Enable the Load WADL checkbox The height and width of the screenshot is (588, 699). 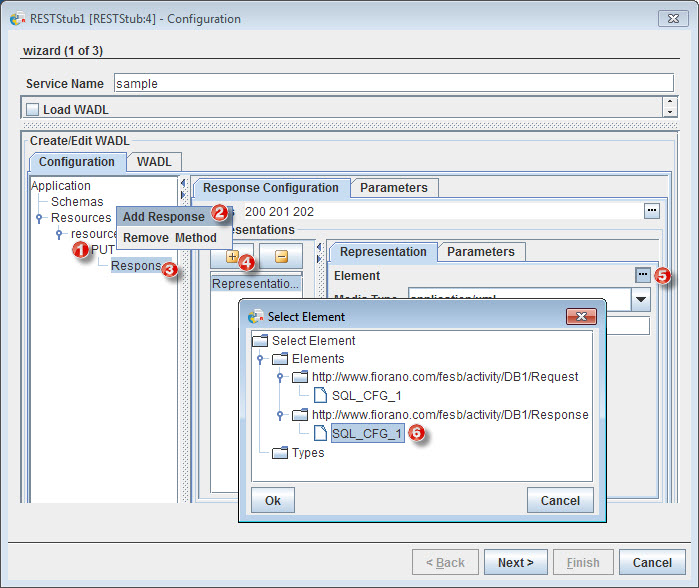pos(33,109)
